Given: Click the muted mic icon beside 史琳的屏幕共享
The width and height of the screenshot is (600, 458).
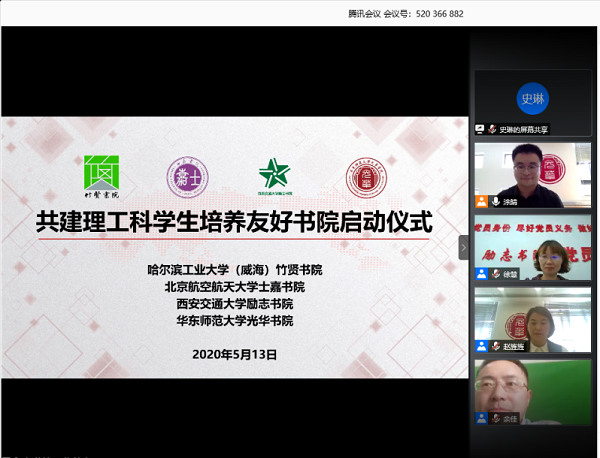Looking at the screenshot, I should (x=492, y=129).
